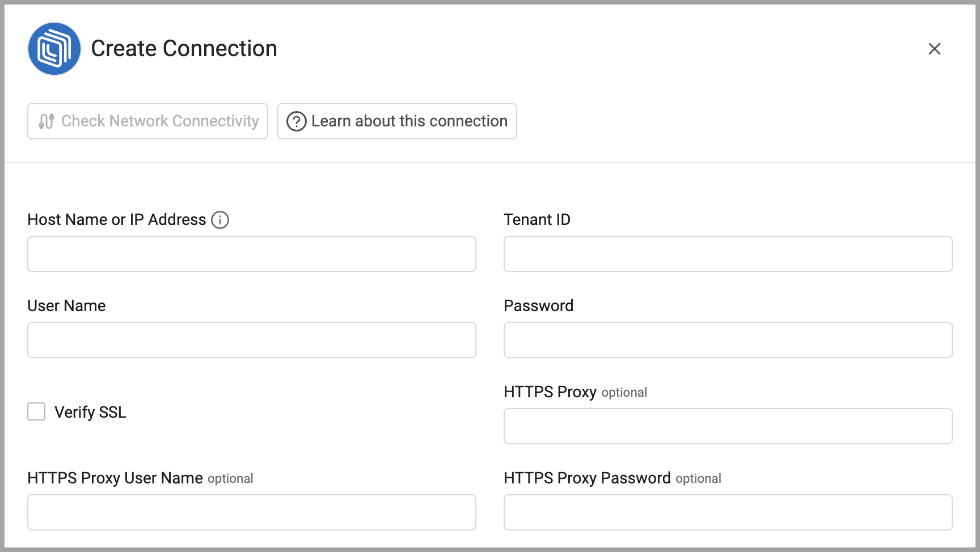Focus the Host Name or IP Address field
The width and height of the screenshot is (980, 552).
251,254
